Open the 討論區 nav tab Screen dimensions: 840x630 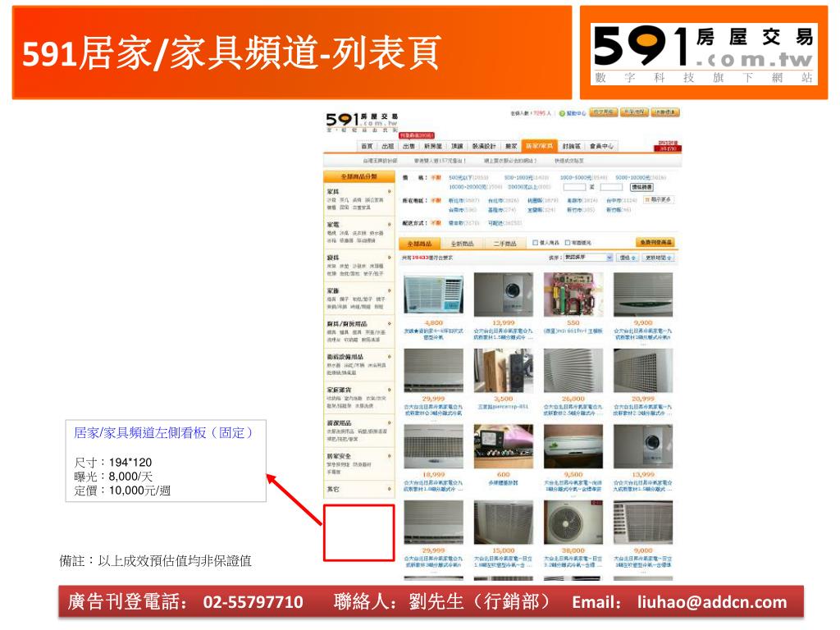click(571, 146)
